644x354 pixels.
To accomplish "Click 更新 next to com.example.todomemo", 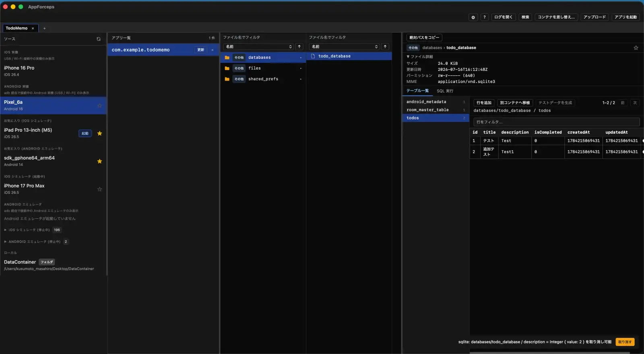I will [x=201, y=50].
